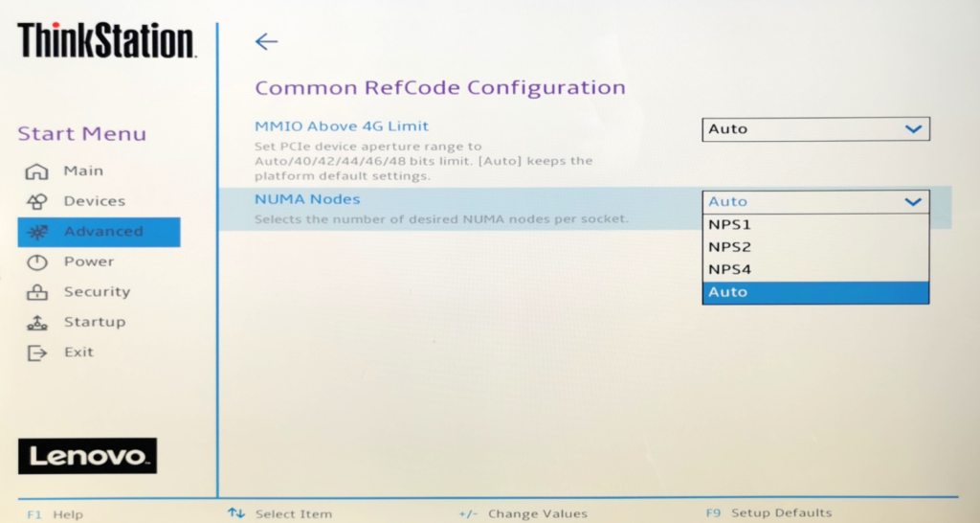
Task: Open the Security menu section
Action: click(x=99, y=291)
